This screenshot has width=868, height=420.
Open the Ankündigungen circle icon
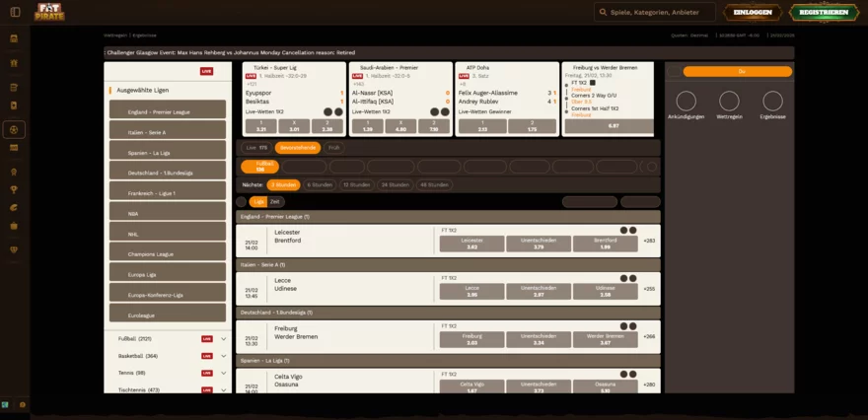[686, 102]
